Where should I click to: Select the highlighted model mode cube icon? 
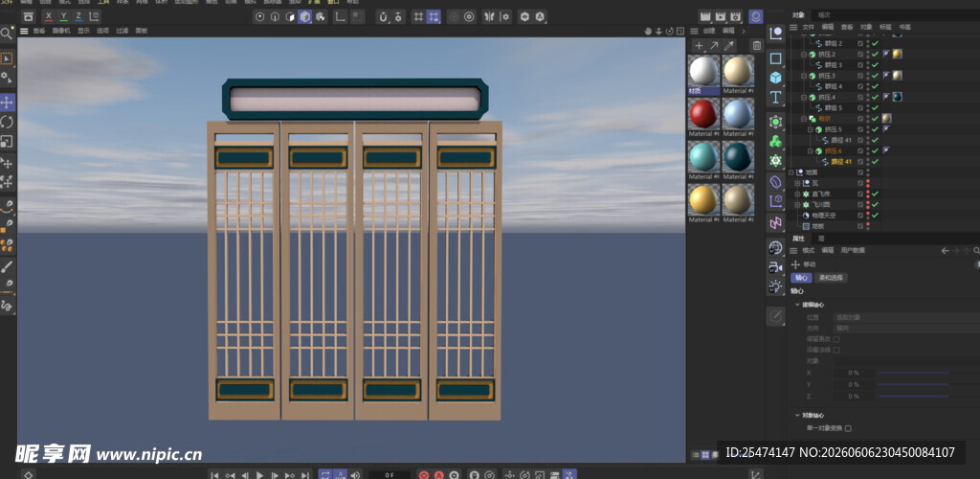tap(305, 17)
